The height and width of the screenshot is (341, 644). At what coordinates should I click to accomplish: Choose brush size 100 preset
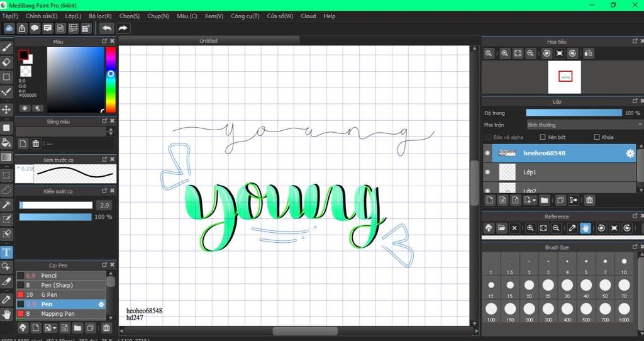[491, 309]
